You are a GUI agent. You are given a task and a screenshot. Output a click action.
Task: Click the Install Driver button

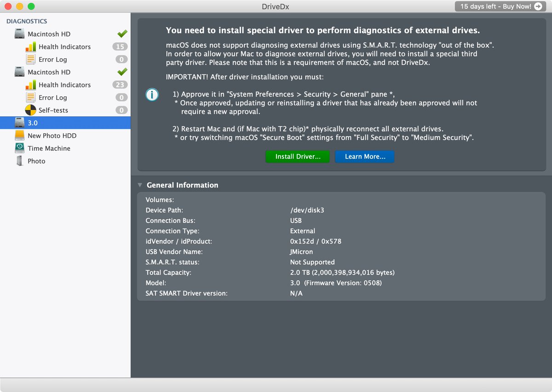coord(298,157)
